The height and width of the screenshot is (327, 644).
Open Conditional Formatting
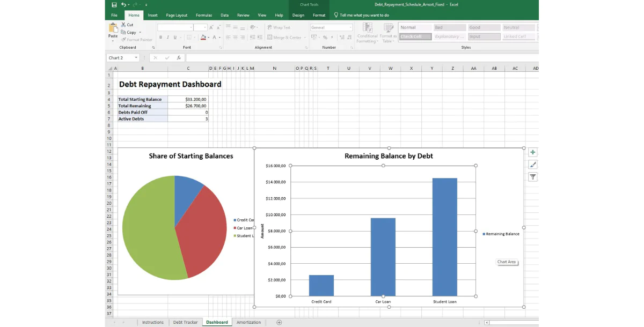coord(367,32)
